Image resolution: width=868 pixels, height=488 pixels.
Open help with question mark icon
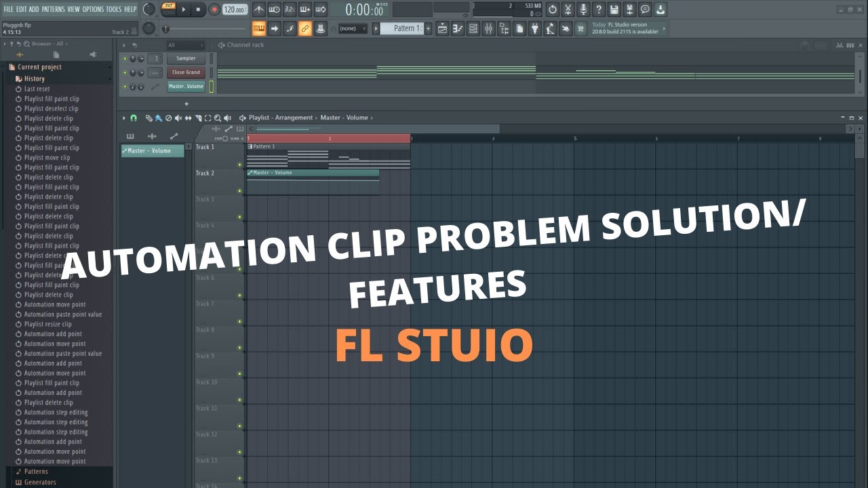pos(599,9)
